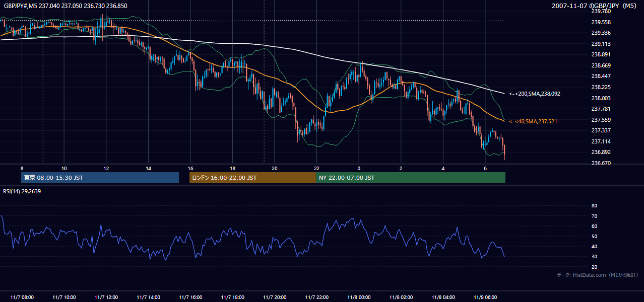The width and height of the screenshot is (644, 302).
Task: Click the RSI axis level 20
Action: pyautogui.click(x=594, y=267)
